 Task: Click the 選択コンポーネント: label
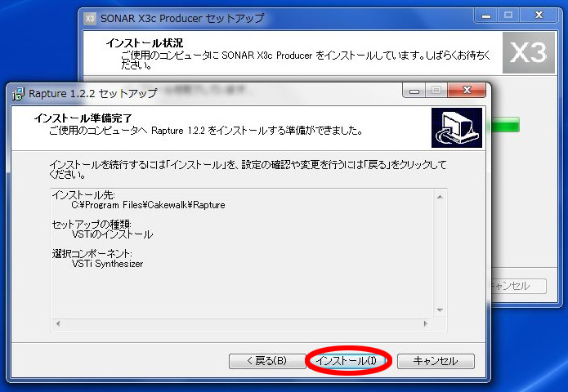[92, 253]
